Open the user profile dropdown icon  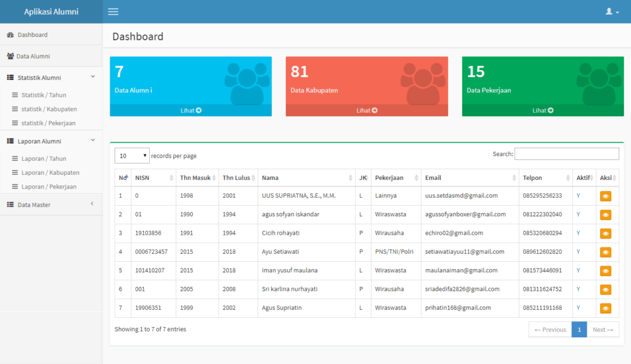point(612,12)
